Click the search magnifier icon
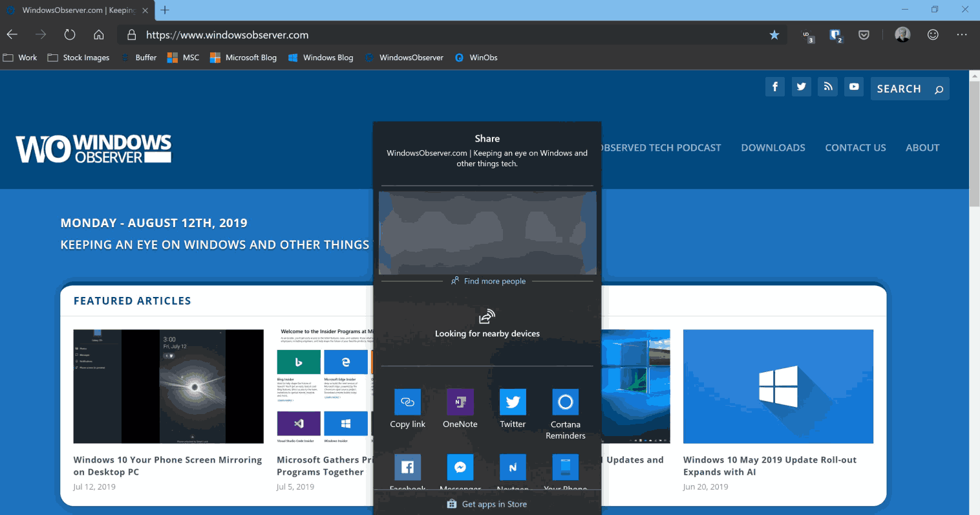 [939, 89]
